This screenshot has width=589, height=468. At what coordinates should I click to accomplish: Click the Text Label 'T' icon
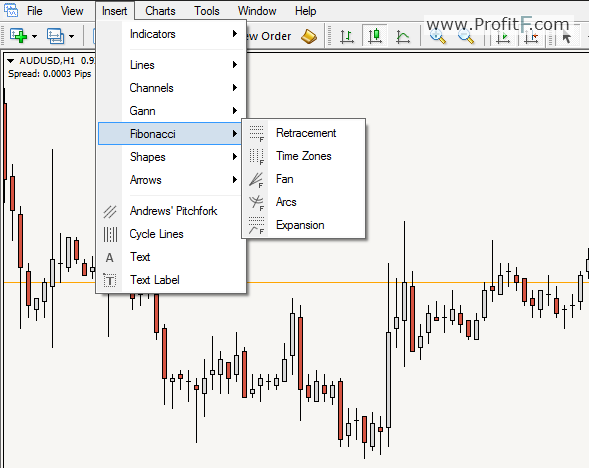[110, 281]
